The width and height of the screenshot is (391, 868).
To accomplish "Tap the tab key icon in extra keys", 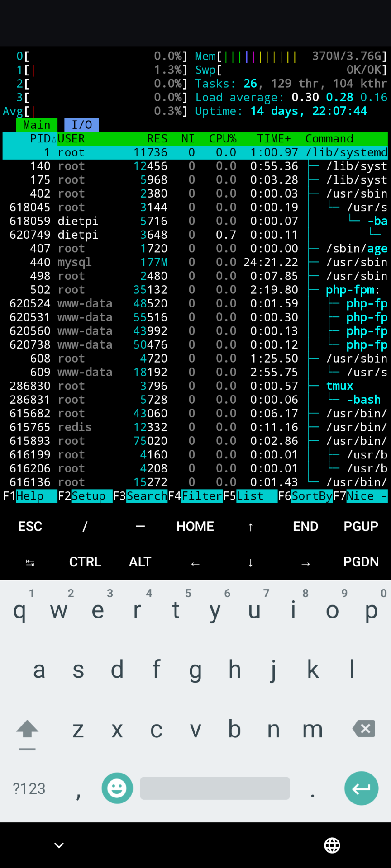I will [30, 562].
